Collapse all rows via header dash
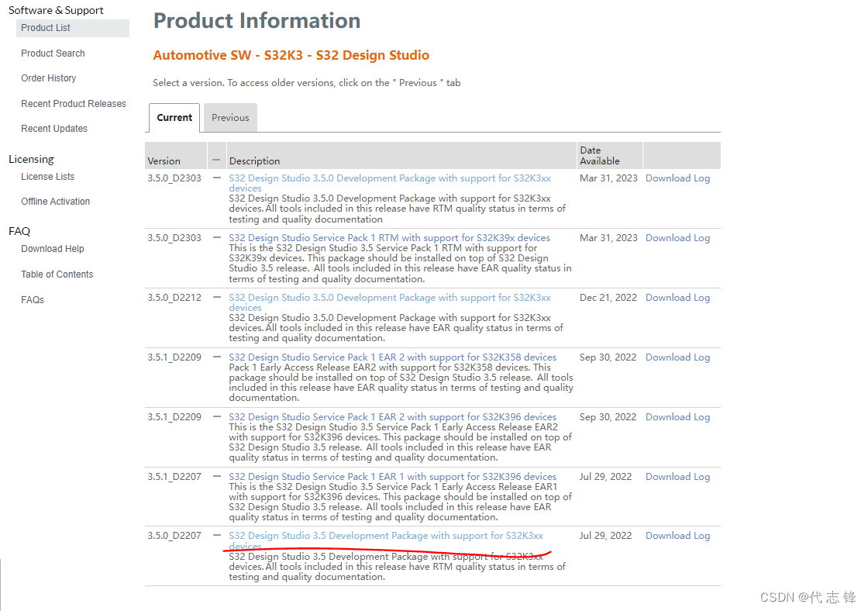 point(216,160)
